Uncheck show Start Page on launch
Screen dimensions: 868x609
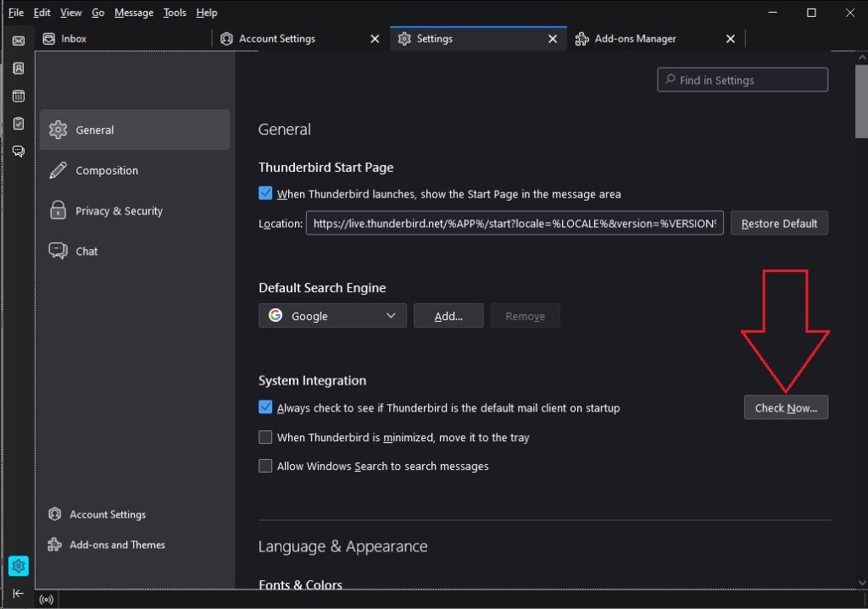click(265, 194)
